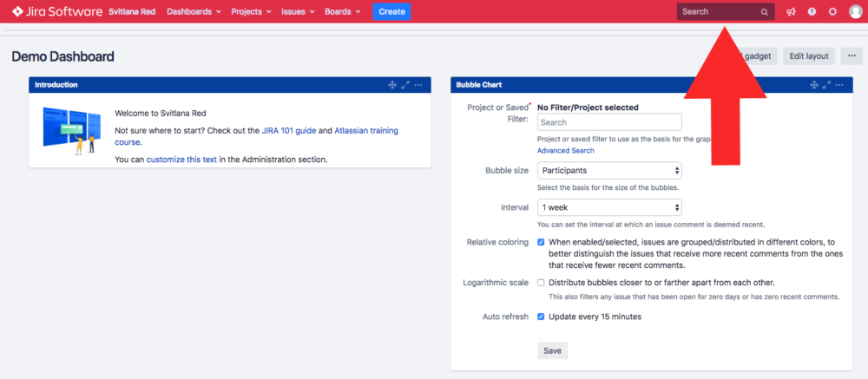Toggle the Relative coloring checkbox
Image resolution: width=868 pixels, height=379 pixels.
(x=541, y=242)
